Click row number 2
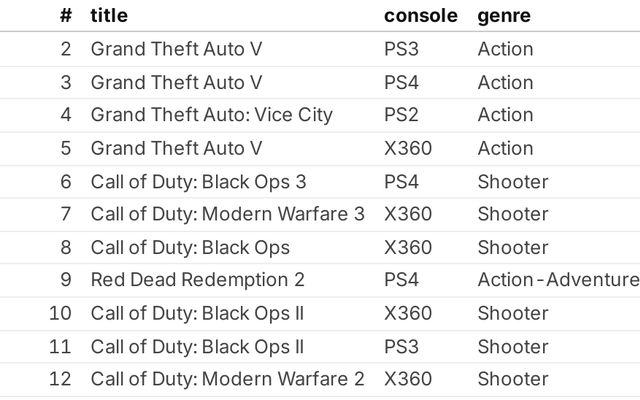This screenshot has height=400, width=640. pos(66,49)
